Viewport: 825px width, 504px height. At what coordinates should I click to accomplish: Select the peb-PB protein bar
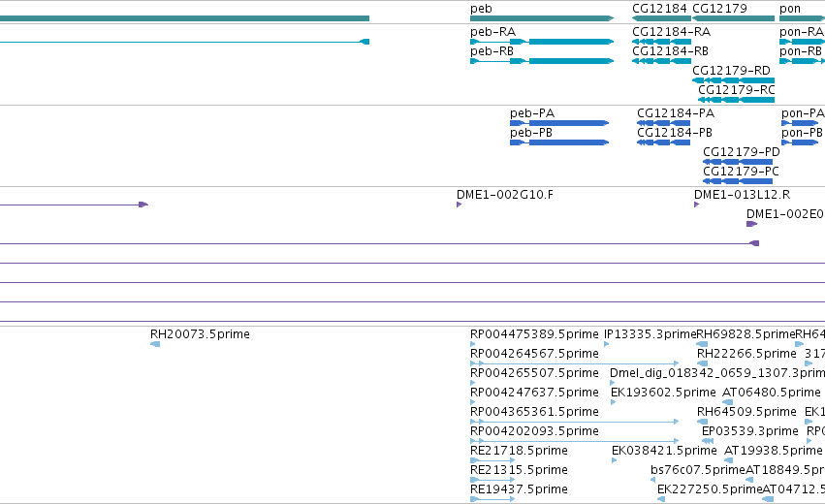(x=559, y=142)
